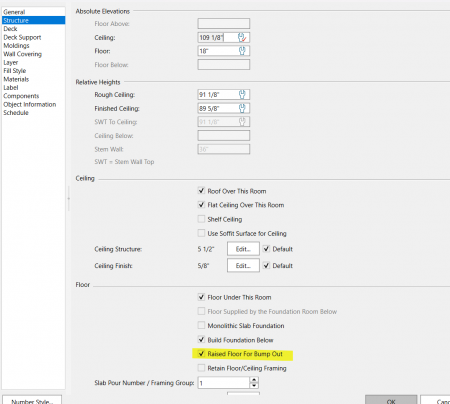Click Edit button for Ceiling Finish

pyautogui.click(x=243, y=266)
